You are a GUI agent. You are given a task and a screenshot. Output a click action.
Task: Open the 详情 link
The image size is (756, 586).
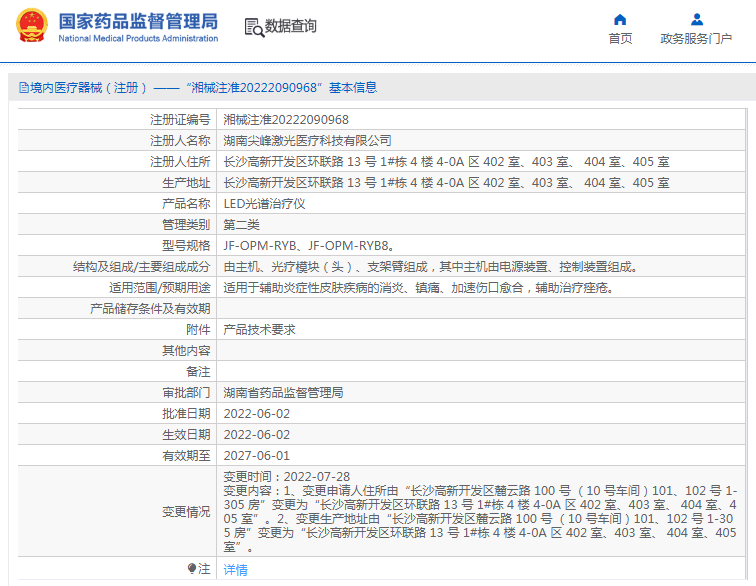point(235,570)
